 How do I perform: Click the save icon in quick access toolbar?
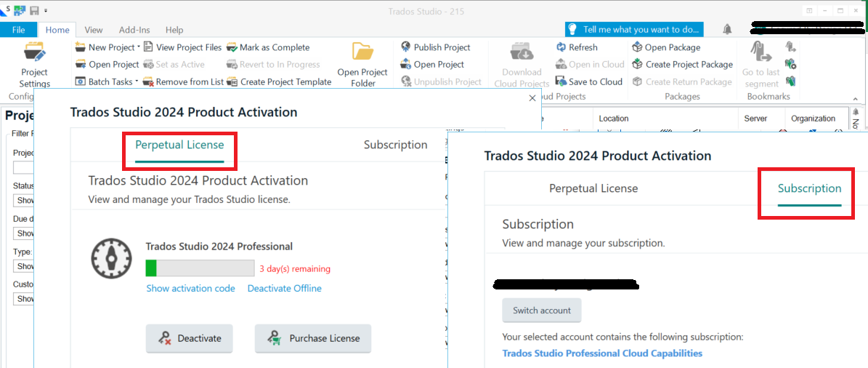point(34,10)
